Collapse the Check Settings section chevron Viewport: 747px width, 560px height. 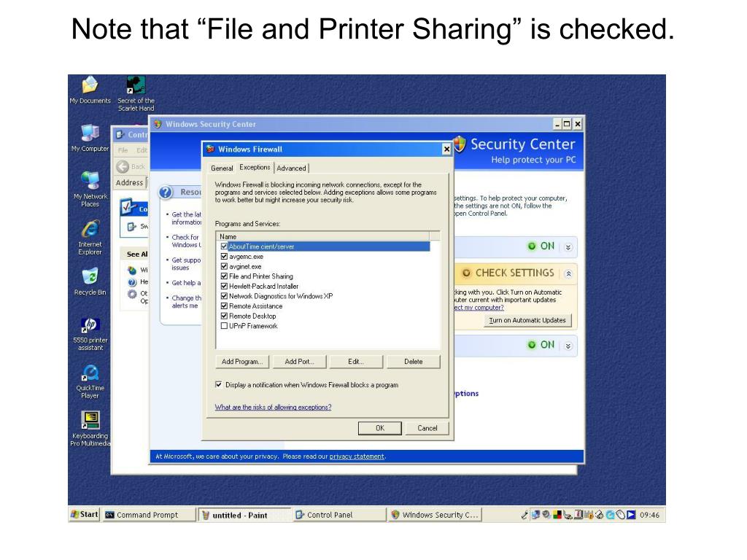568,274
